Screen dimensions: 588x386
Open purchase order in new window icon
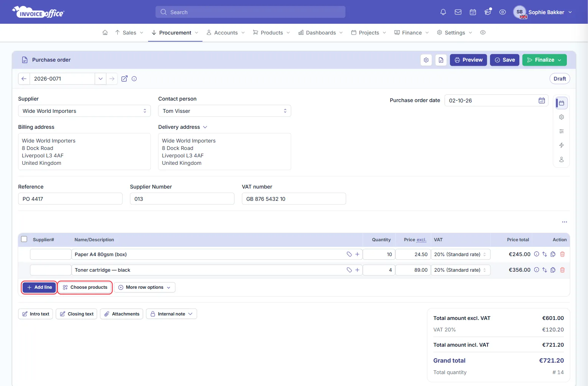[x=125, y=79]
